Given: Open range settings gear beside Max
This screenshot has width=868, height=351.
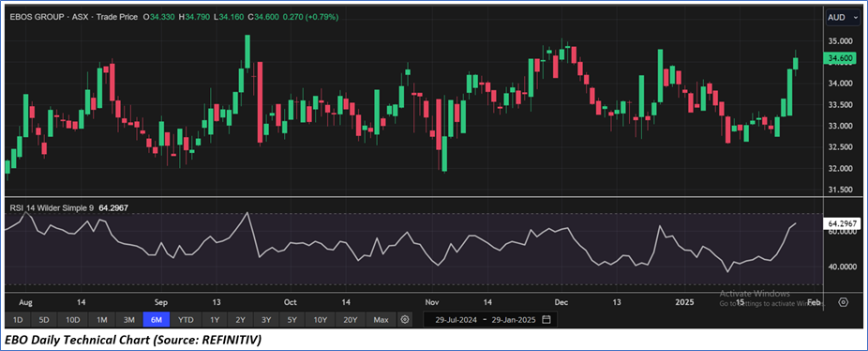Looking at the screenshot, I should click(x=405, y=320).
